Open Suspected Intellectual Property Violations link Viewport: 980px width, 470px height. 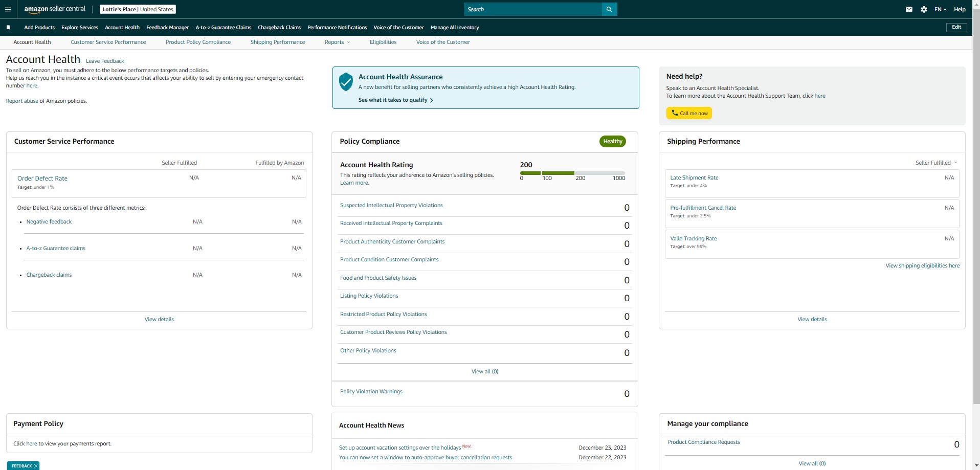(391, 206)
